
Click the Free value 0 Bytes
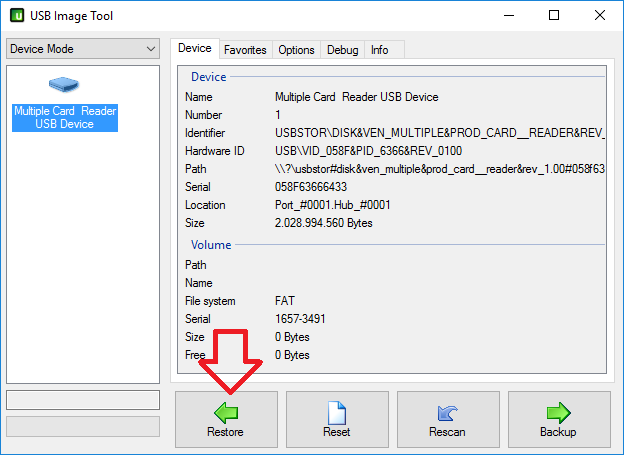click(292, 355)
